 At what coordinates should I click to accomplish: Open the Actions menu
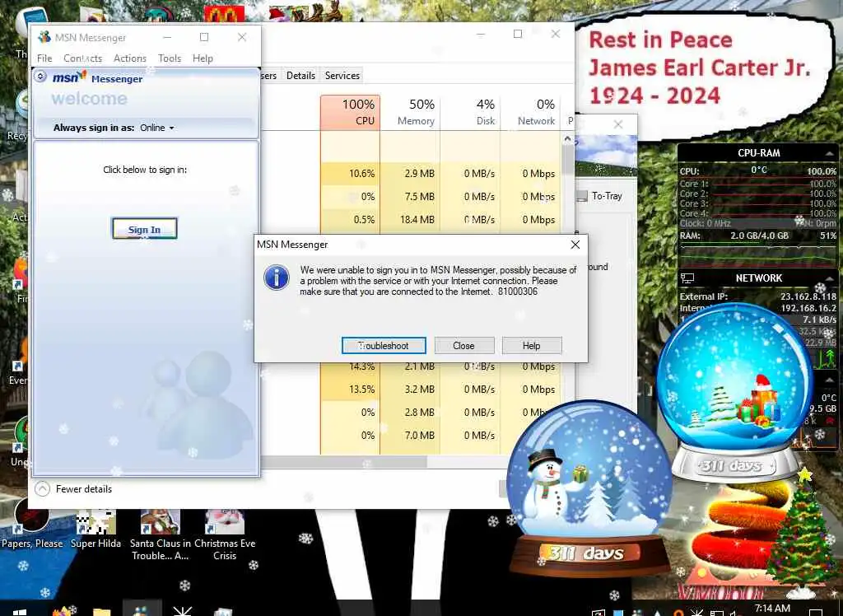pyautogui.click(x=130, y=58)
